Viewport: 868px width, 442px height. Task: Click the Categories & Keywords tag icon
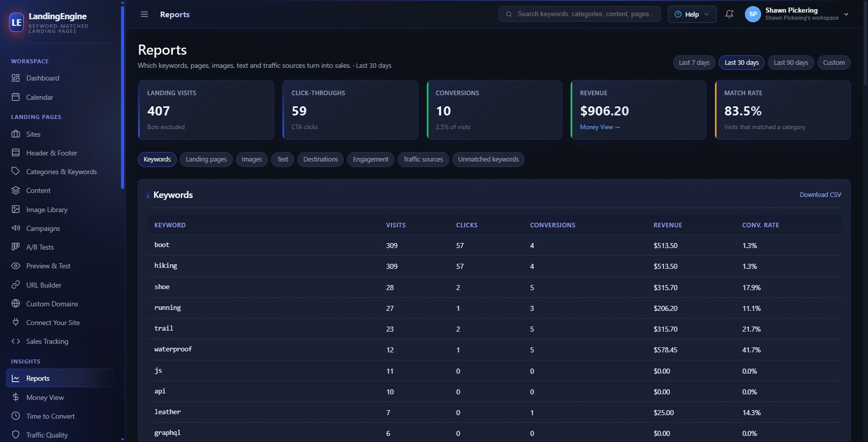[16, 171]
